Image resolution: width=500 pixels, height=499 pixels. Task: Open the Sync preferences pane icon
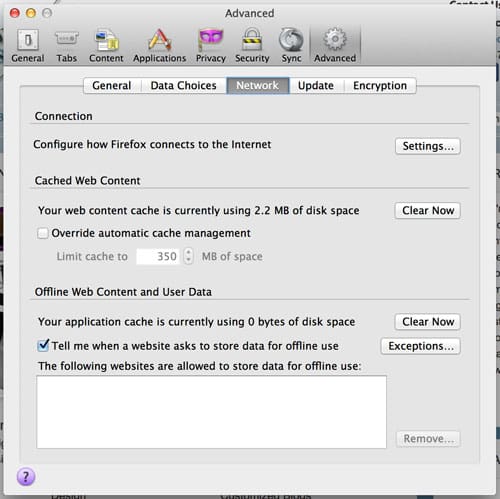pos(291,46)
